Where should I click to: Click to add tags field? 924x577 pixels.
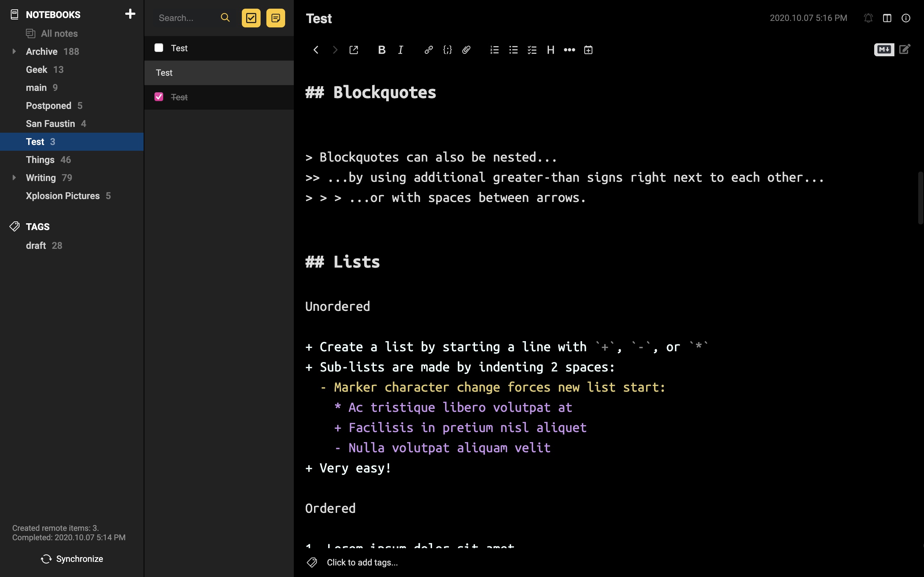[x=362, y=562]
